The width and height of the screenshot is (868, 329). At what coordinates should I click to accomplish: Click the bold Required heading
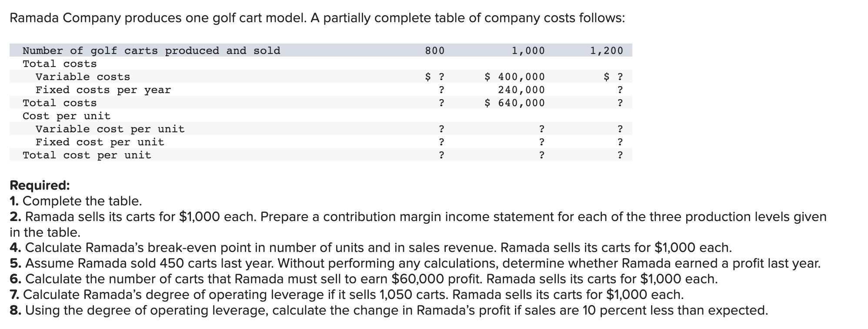tap(40, 185)
